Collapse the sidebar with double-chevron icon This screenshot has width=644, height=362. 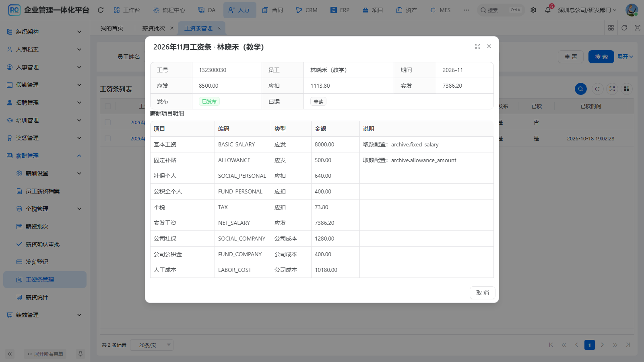pos(10,354)
